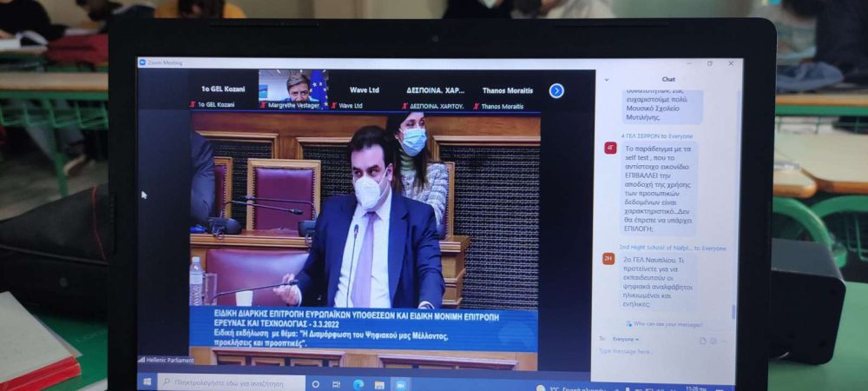Type in the chat message field
This screenshot has width=868, height=391.
[x=651, y=352]
